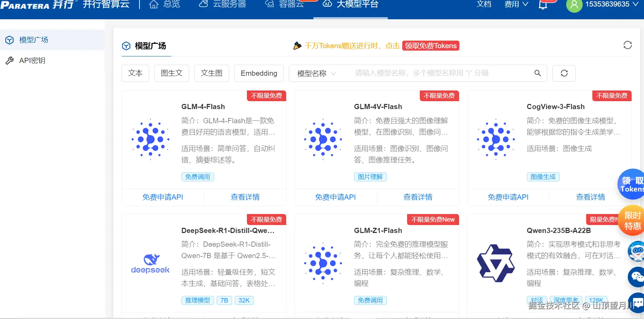Click the 大模型平台 icon

coord(328,4)
